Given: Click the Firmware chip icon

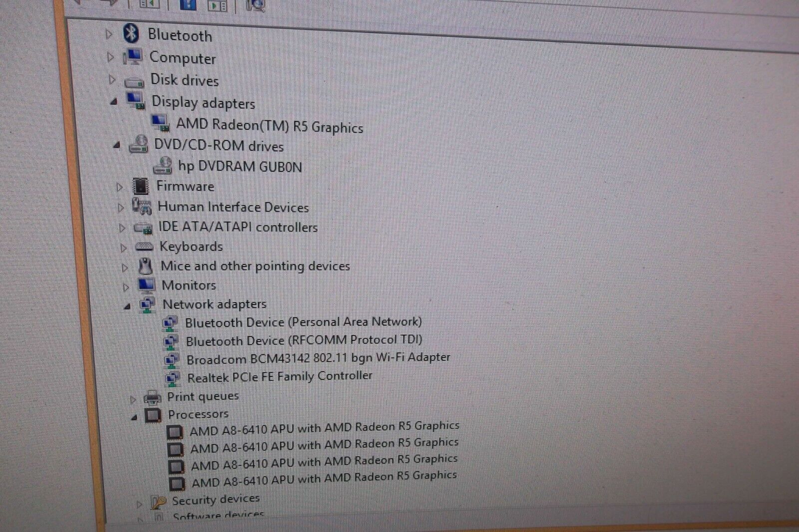Looking at the screenshot, I should click(141, 186).
